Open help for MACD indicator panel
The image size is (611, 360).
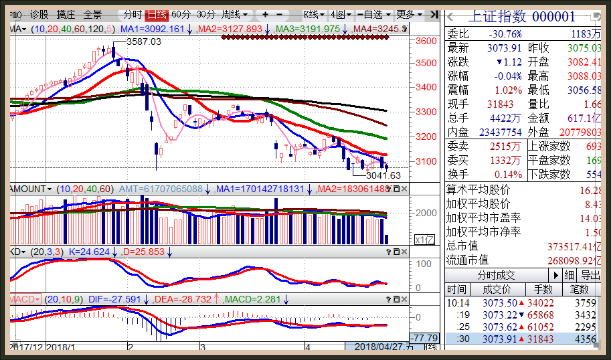click(389, 300)
